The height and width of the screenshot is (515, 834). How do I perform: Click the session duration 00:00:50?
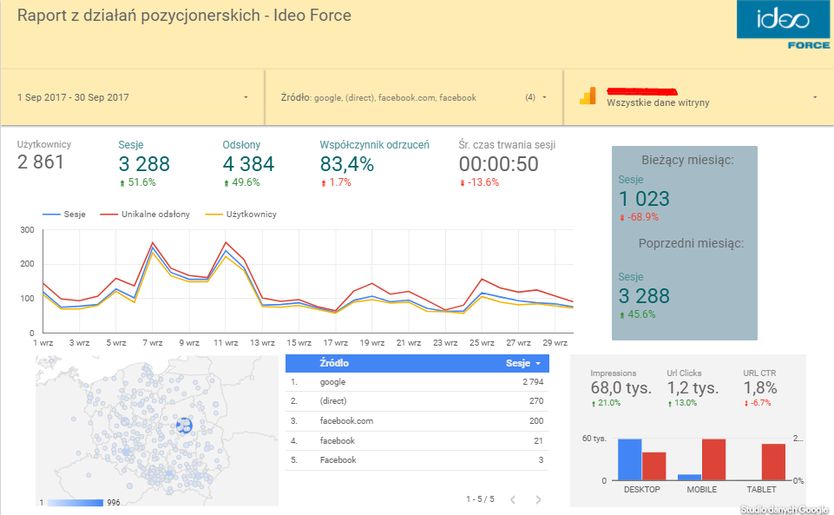coord(499,164)
